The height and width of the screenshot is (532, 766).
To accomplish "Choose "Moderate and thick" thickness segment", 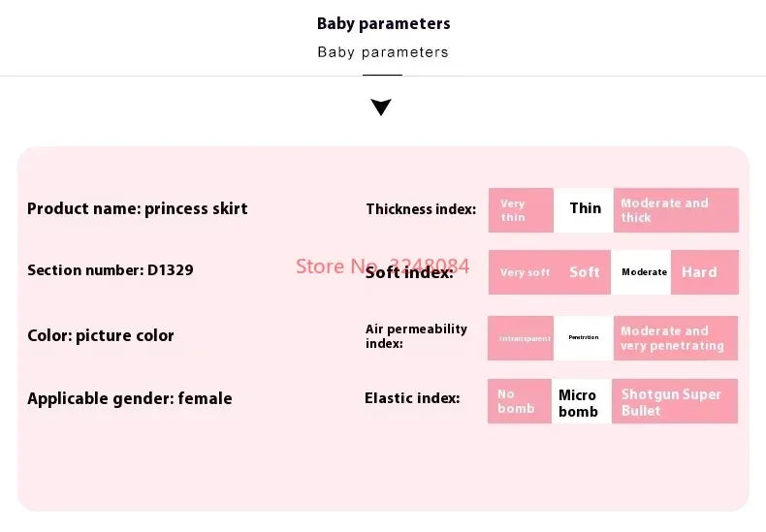I will [x=676, y=210].
